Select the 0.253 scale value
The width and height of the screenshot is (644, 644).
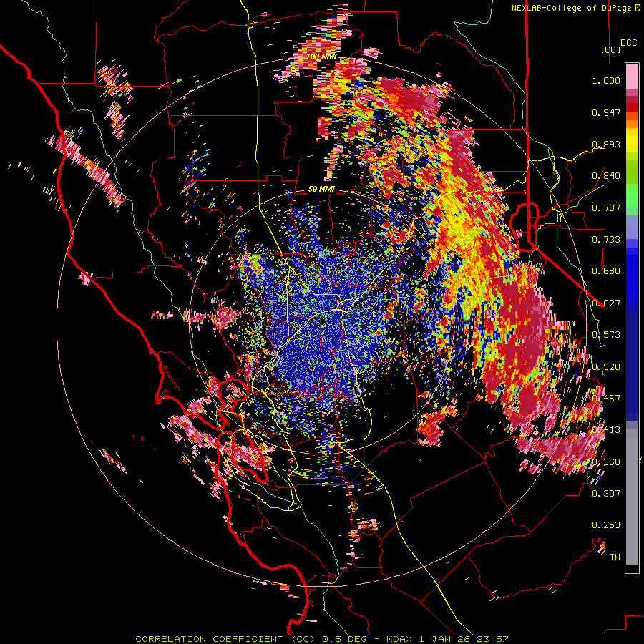(606, 525)
